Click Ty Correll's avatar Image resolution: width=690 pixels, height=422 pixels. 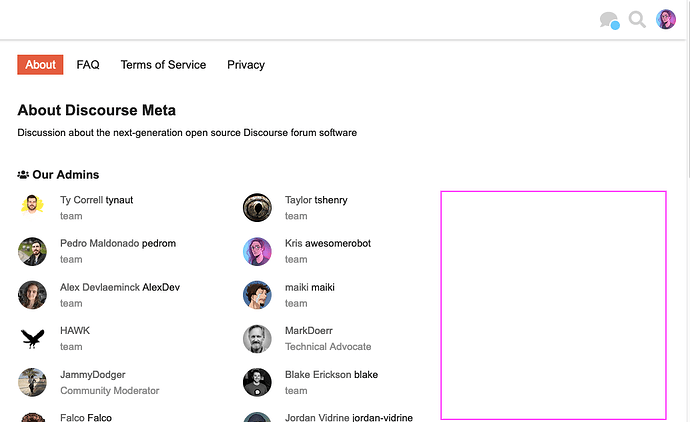32,207
